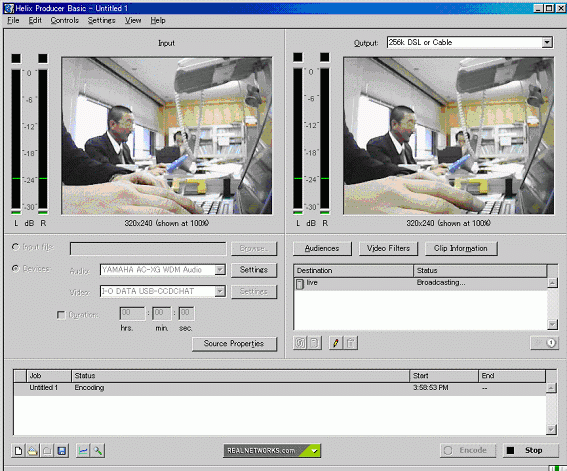Click the Broadcasting... status text
The width and height of the screenshot is (567, 471).
coord(441,282)
